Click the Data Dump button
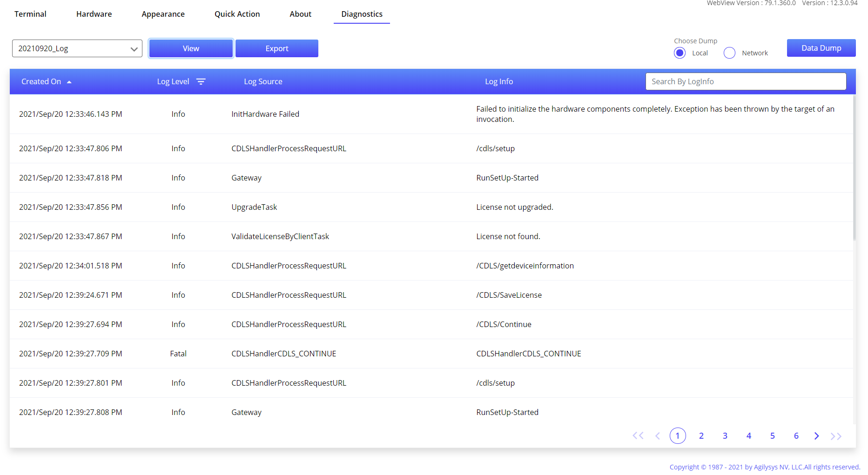 (821, 48)
